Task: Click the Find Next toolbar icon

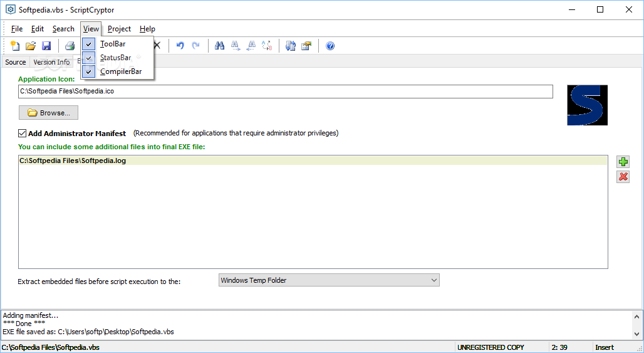Action: (236, 46)
